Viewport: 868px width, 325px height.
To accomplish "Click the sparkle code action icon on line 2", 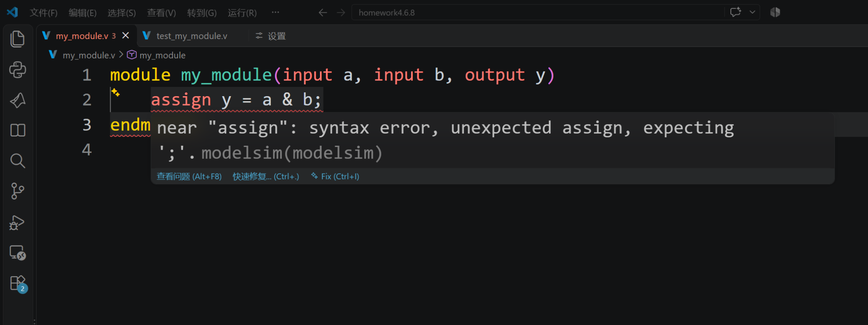I will click(116, 92).
